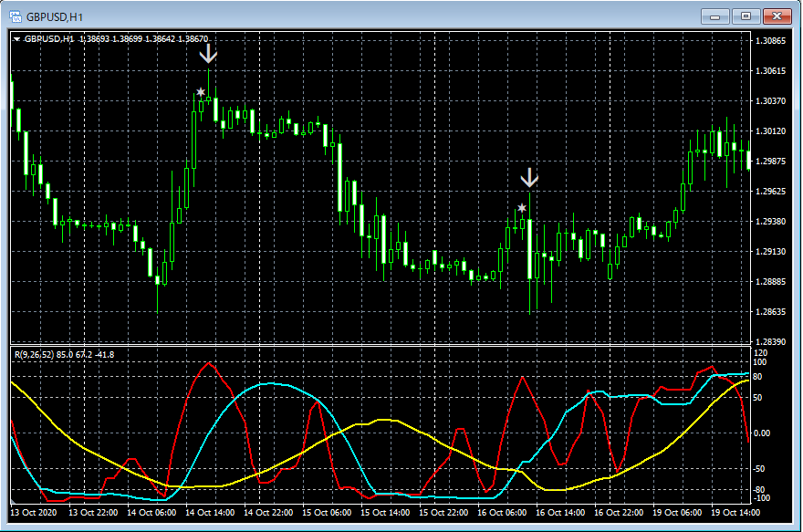Click the 15 Oct 22:00 time label
Screen dimensions: 803x532
point(443,513)
